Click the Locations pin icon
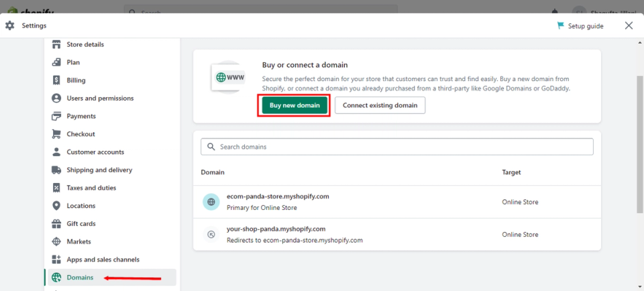This screenshot has height=291, width=644. (56, 206)
